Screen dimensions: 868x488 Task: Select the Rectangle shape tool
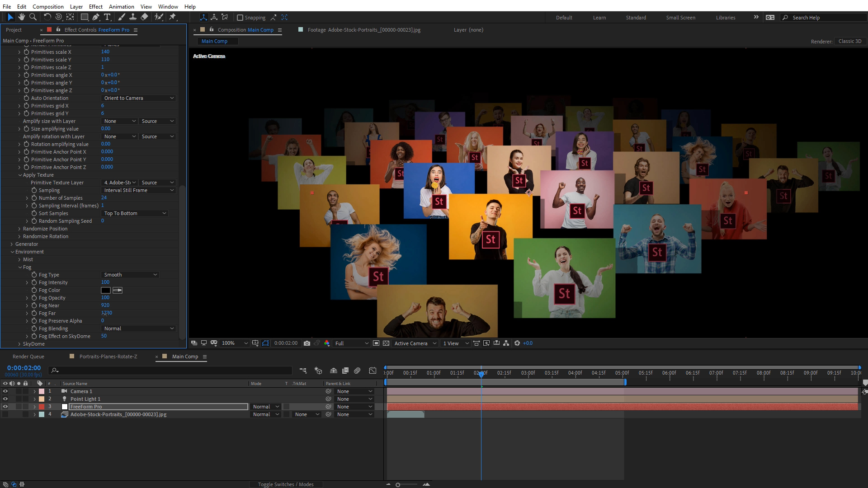pyautogui.click(x=84, y=17)
